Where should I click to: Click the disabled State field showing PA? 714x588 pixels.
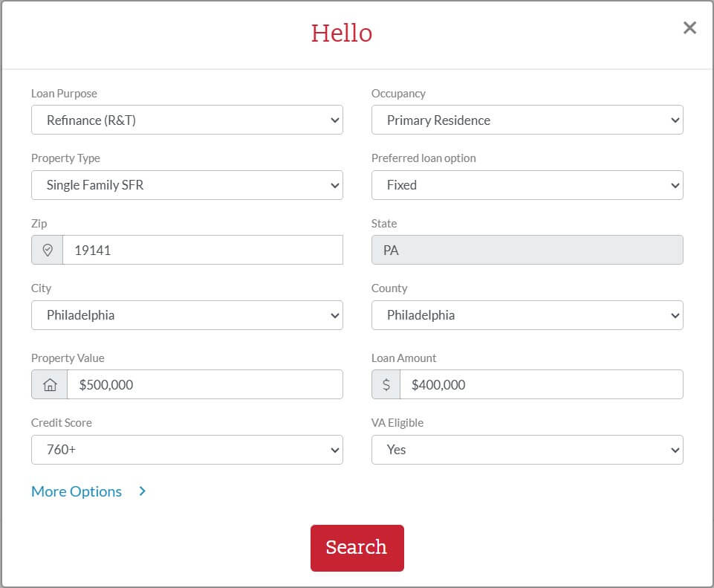point(527,251)
